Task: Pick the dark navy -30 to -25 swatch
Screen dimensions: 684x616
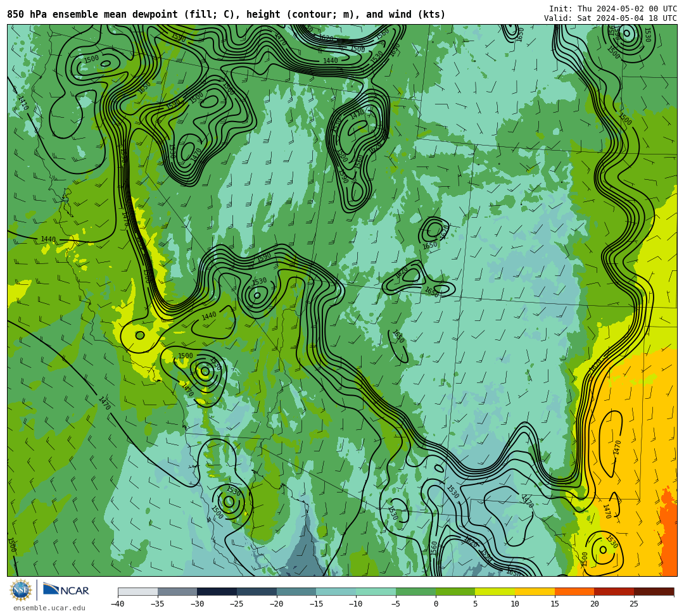Action: 217,591
